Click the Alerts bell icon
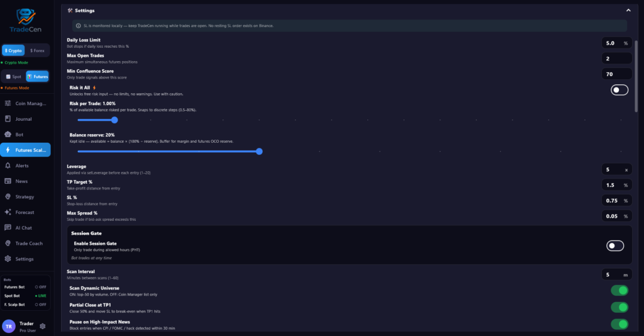 [8, 165]
